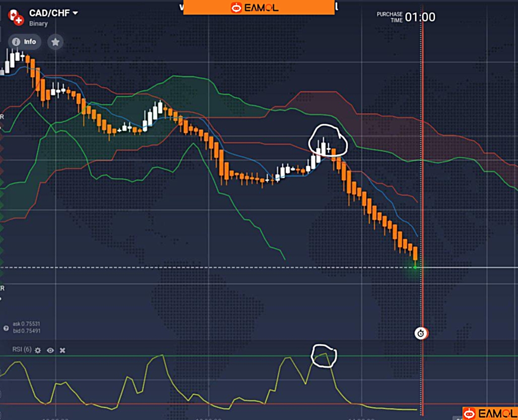
Task: Click the Binary option type label
Action: coord(38,24)
